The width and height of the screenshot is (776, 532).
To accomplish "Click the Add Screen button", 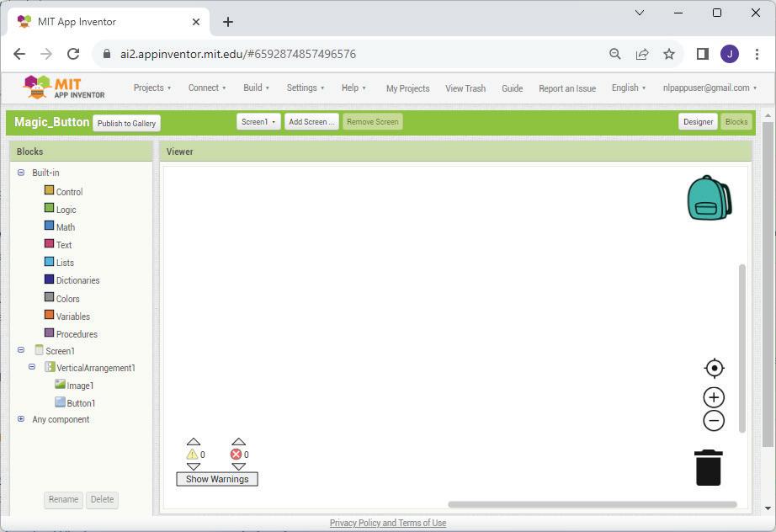I will tap(311, 122).
